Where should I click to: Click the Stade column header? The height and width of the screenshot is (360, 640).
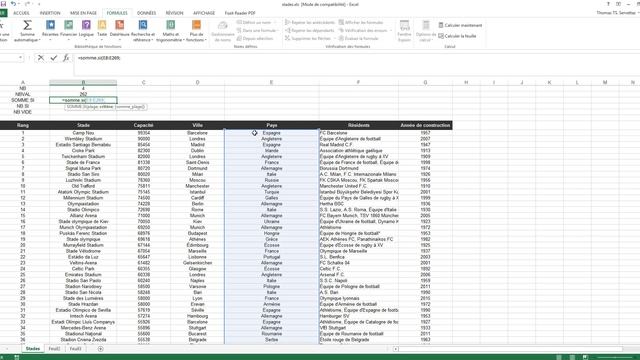pos(83,125)
